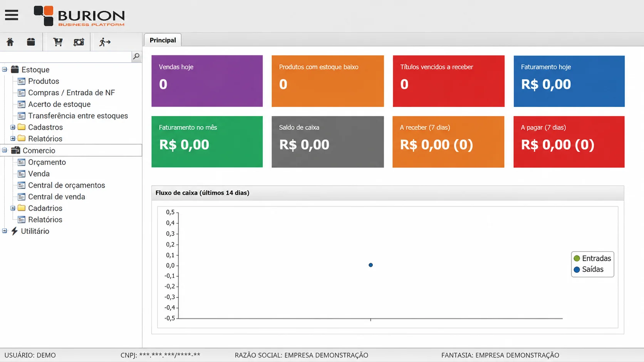Open Orçamento item
The image size is (644, 362).
point(47,162)
